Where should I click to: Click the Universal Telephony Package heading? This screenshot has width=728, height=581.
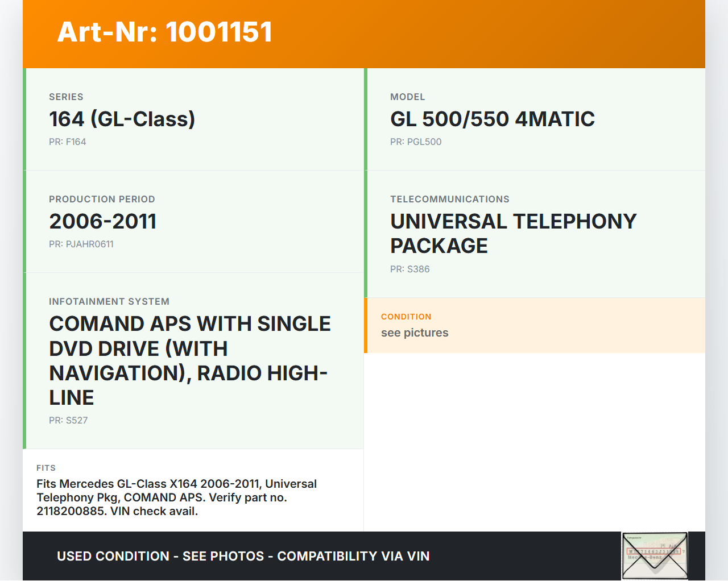pyautogui.click(x=512, y=234)
